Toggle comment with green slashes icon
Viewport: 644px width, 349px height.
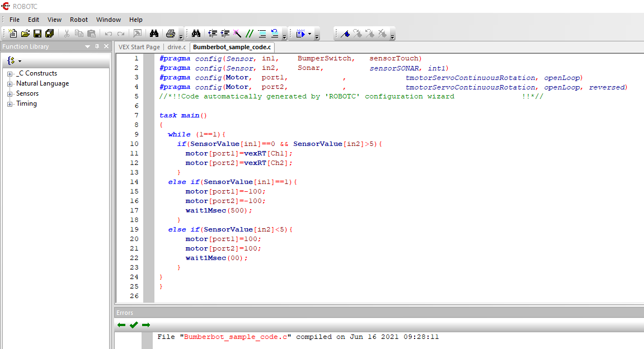(x=250, y=34)
